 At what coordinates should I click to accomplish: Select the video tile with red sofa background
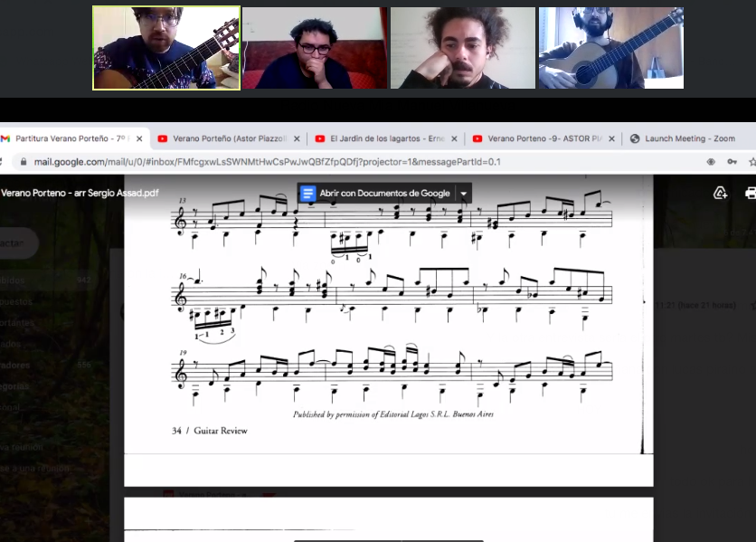click(315, 48)
